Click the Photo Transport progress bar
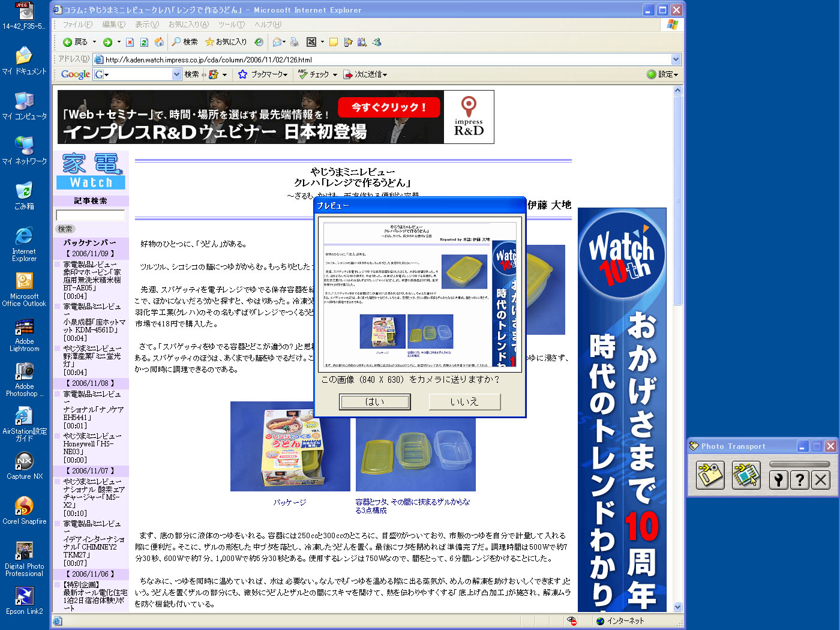 [x=800, y=464]
